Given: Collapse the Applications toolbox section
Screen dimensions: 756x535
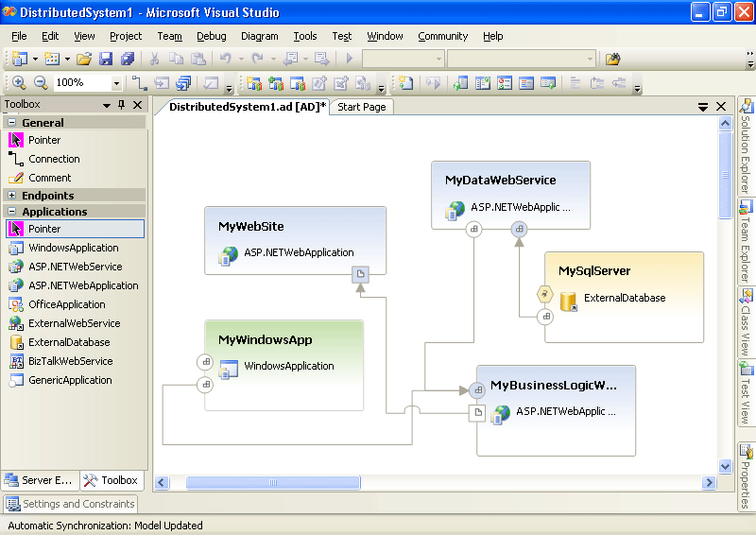Looking at the screenshot, I should point(12,212).
